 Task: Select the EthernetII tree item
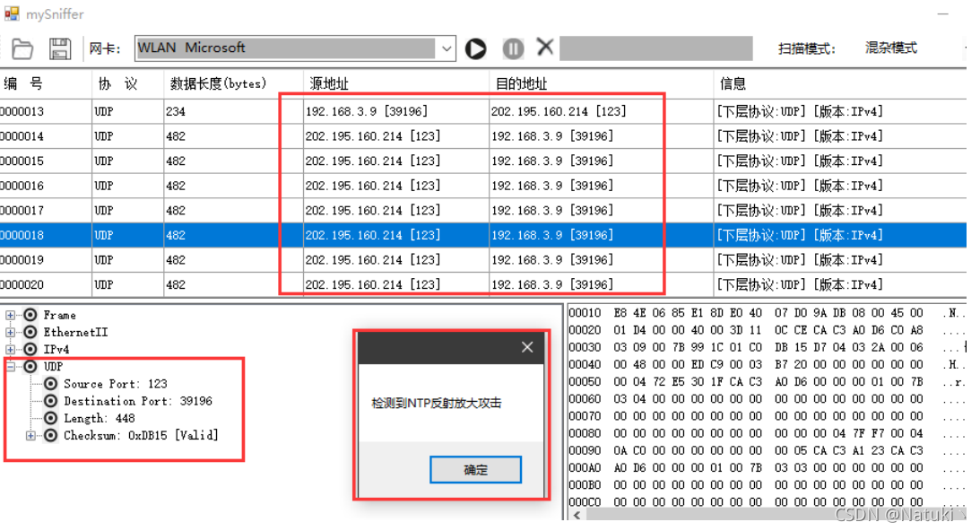[75, 332]
